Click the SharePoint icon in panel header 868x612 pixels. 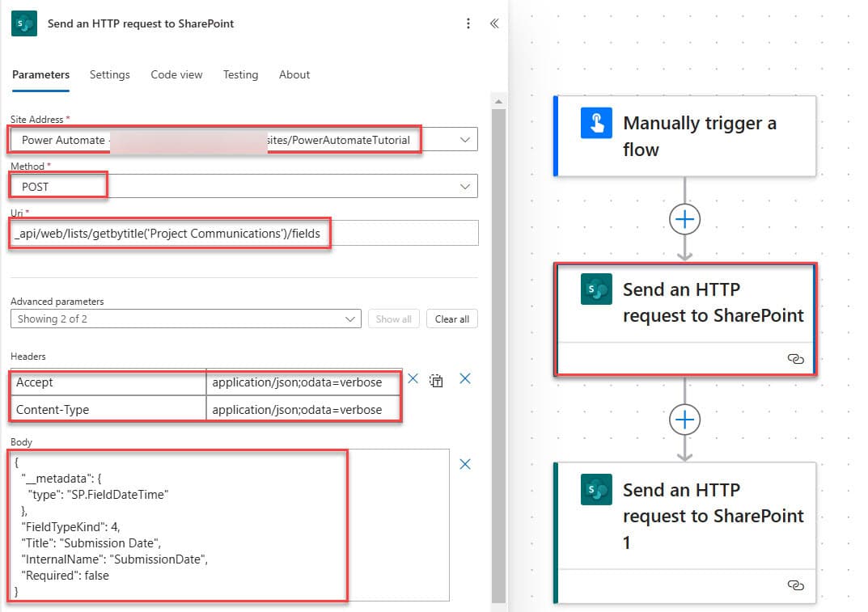pos(23,23)
